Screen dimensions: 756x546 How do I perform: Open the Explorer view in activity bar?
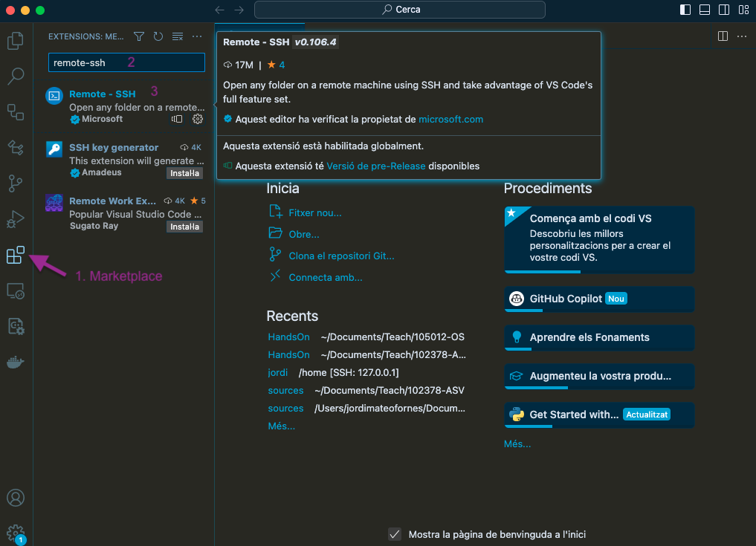[x=16, y=40]
